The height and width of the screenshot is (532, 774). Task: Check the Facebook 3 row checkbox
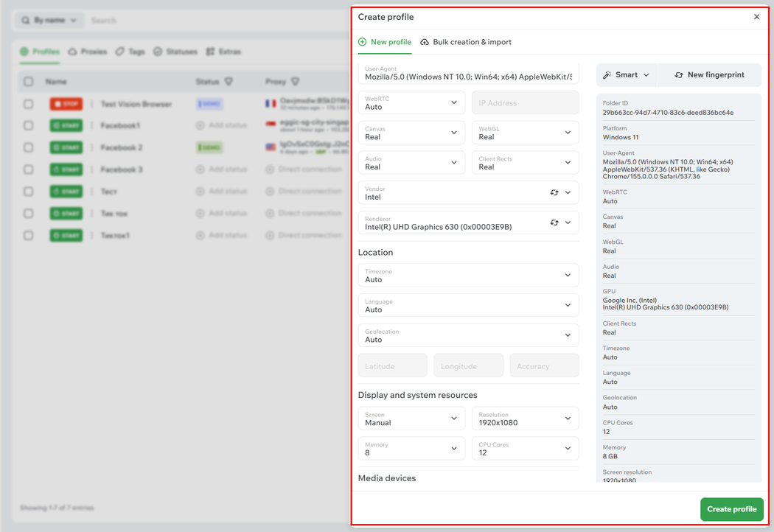pos(29,169)
